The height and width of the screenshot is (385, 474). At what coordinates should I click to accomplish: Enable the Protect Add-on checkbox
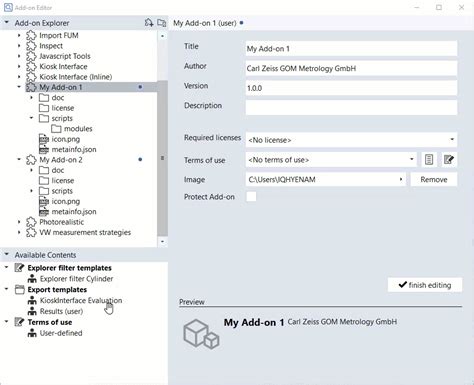pyautogui.click(x=251, y=197)
